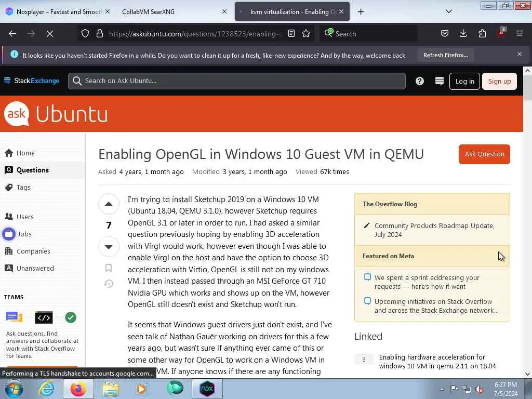Save the question with the bookmark icon
The image size is (532, 399).
109,268
